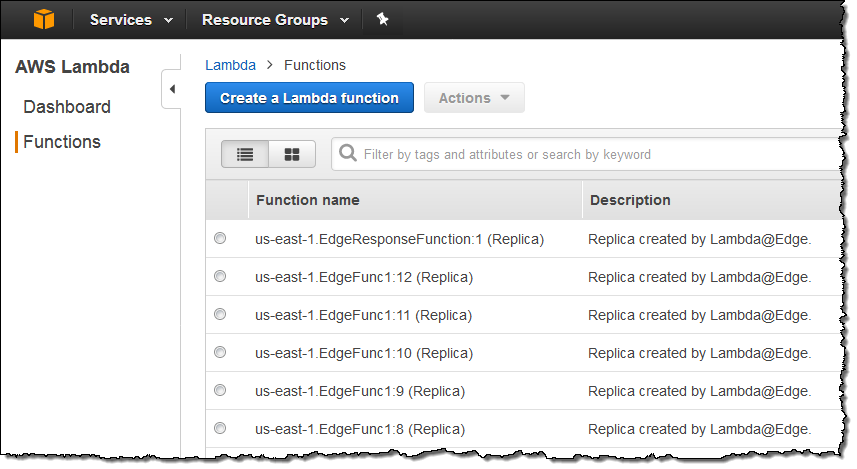Focus the filter by tags search field
Viewport: 857px width, 469px height.
click(590, 155)
